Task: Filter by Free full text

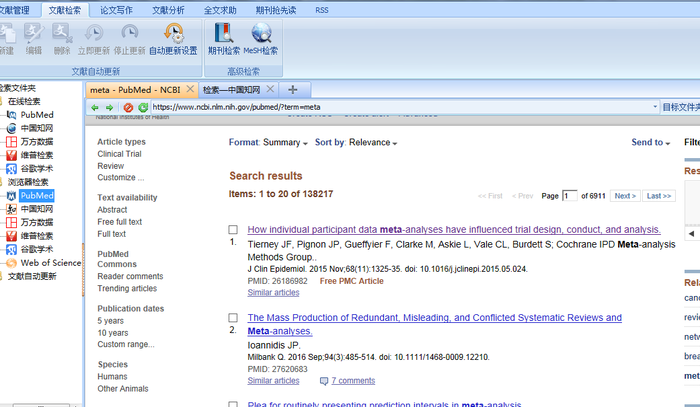Action: pyautogui.click(x=119, y=222)
